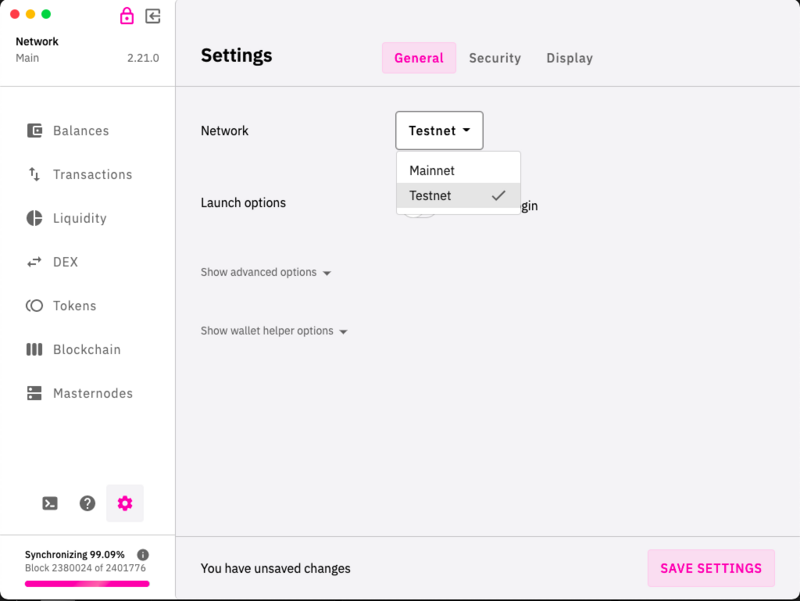Open Masternodes via the server icon
Viewport: 800px width, 601px height.
point(35,394)
